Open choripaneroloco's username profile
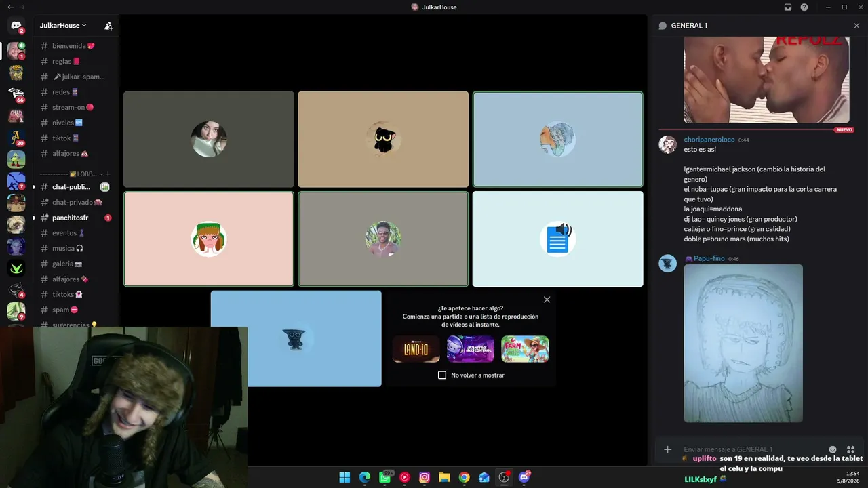Screen dimensions: 868x488 (x=709, y=140)
